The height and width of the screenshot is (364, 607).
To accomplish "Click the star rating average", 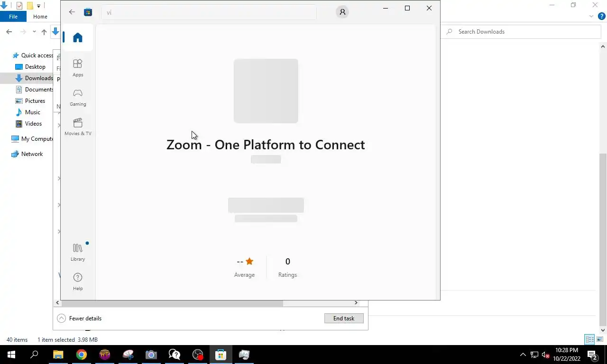I will pyautogui.click(x=245, y=267).
